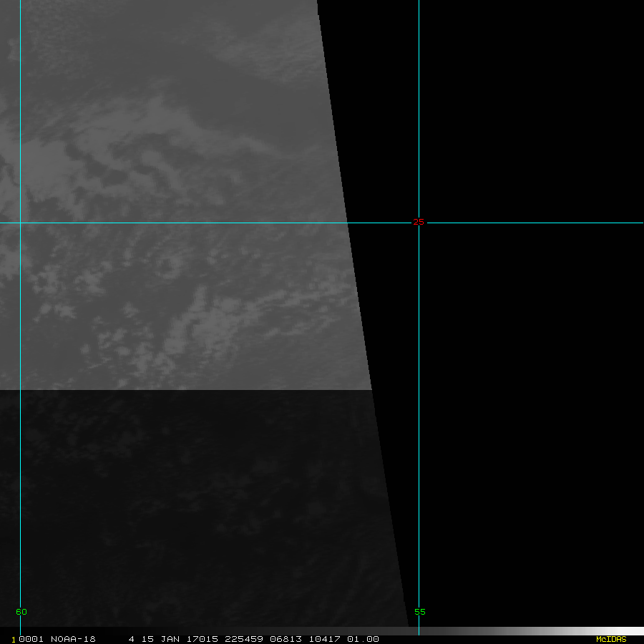644x644 pixels.
Task: Click the yellow McIDAS logo text
Action: click(x=611, y=639)
